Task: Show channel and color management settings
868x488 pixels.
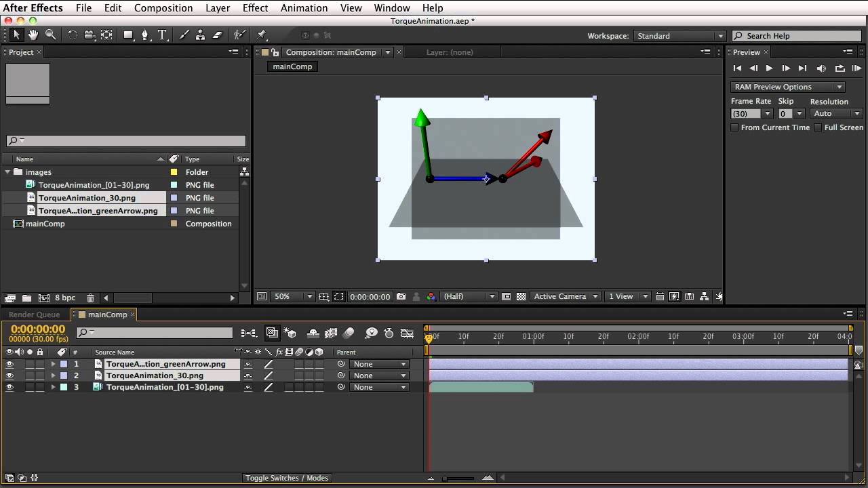Action: coord(431,296)
